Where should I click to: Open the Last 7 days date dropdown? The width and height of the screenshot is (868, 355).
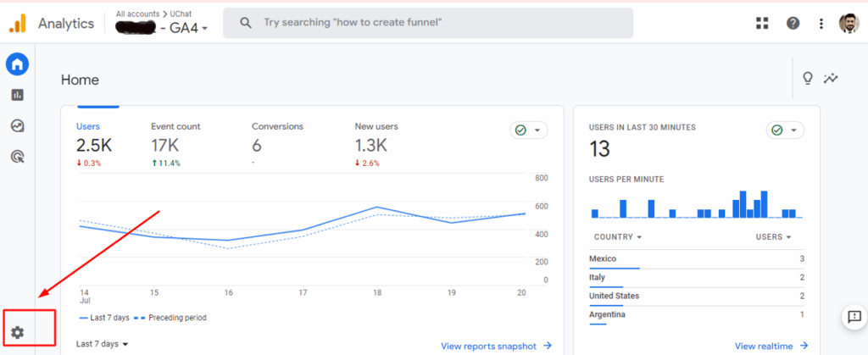(x=102, y=344)
